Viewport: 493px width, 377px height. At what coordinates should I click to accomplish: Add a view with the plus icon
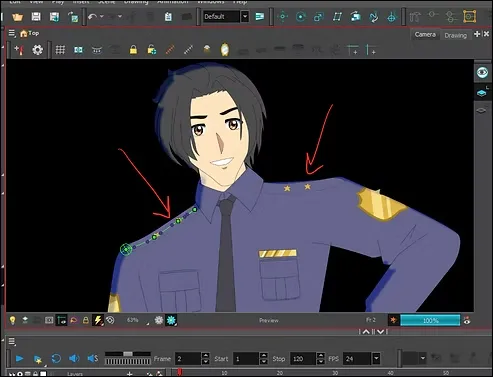coord(477,34)
